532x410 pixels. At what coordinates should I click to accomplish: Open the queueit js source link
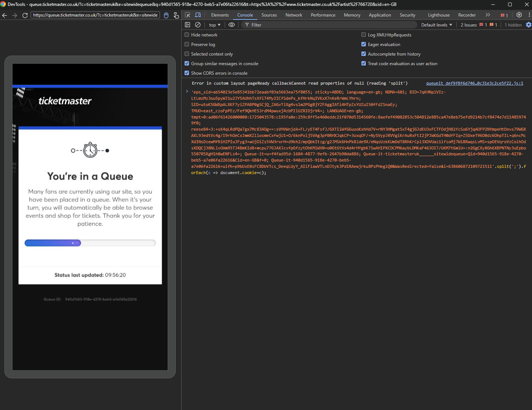click(x=474, y=83)
